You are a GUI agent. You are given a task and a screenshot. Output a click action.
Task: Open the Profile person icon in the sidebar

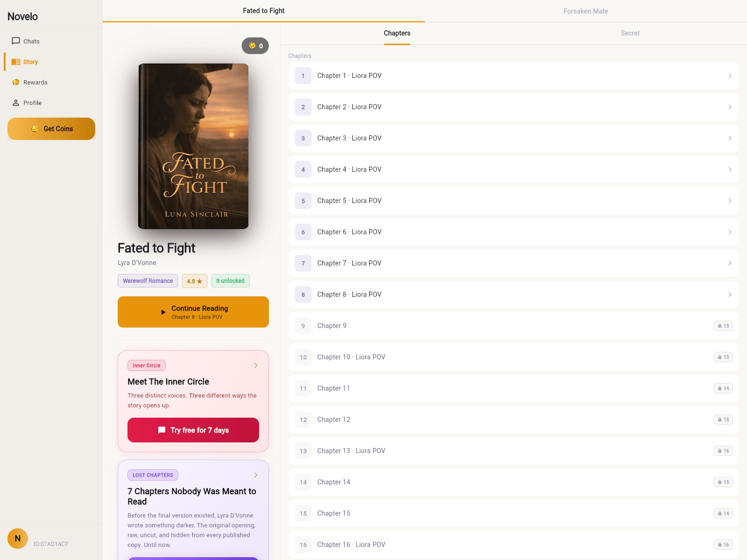click(16, 103)
